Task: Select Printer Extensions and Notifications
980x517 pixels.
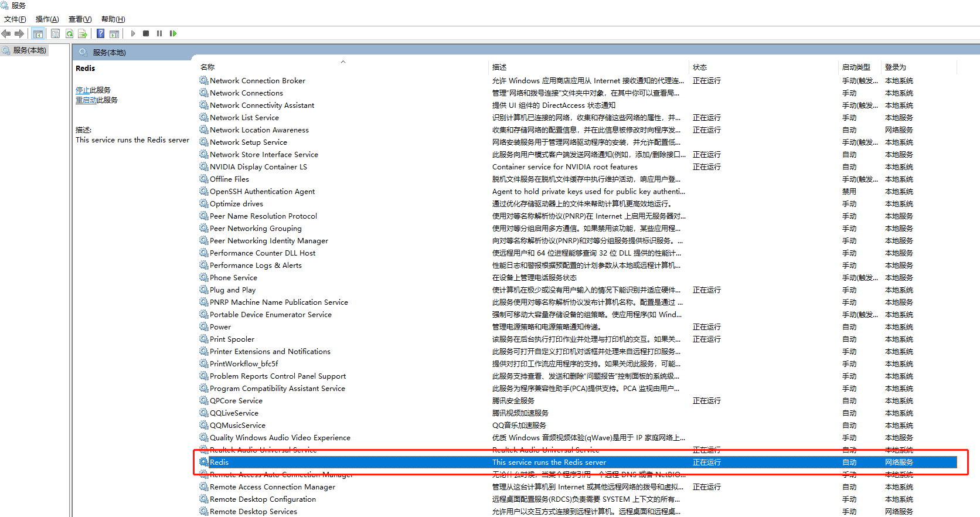Action: (x=270, y=352)
